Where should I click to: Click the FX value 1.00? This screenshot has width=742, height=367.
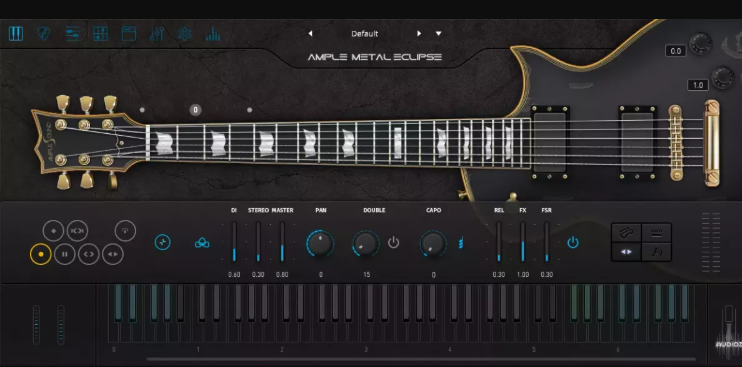522,275
